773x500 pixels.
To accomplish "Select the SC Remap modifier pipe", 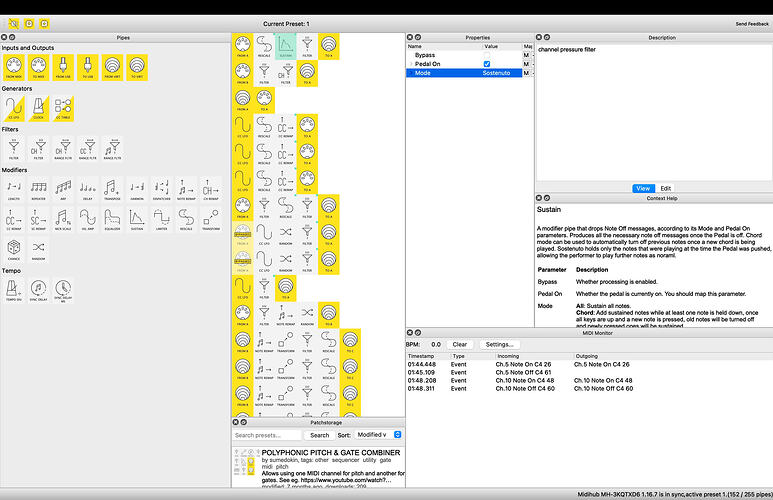I will point(38,219).
